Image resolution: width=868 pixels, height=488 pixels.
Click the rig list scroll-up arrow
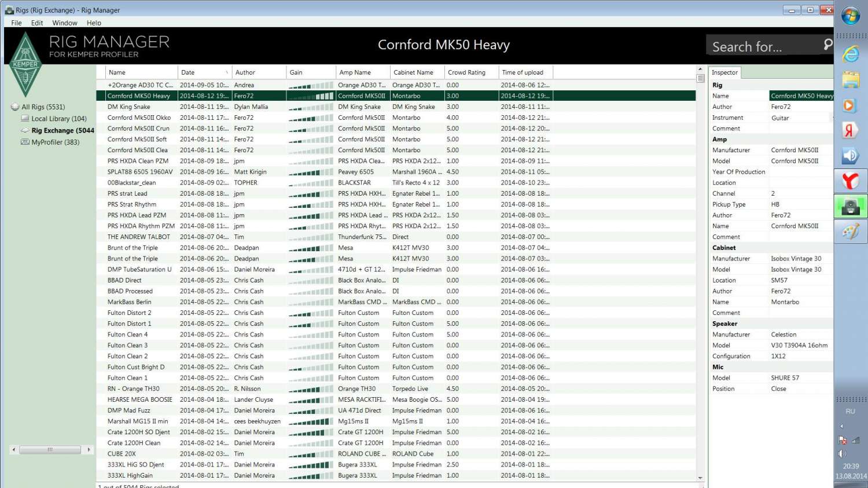(700, 69)
